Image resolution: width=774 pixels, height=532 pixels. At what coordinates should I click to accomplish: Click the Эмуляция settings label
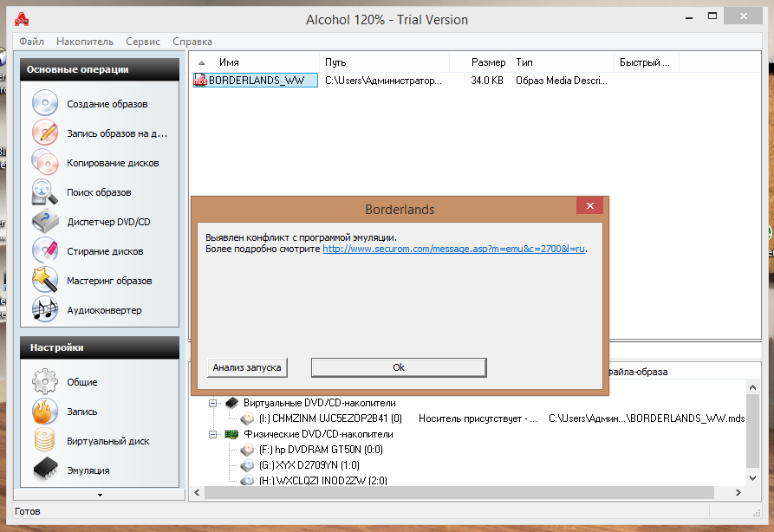point(88,470)
